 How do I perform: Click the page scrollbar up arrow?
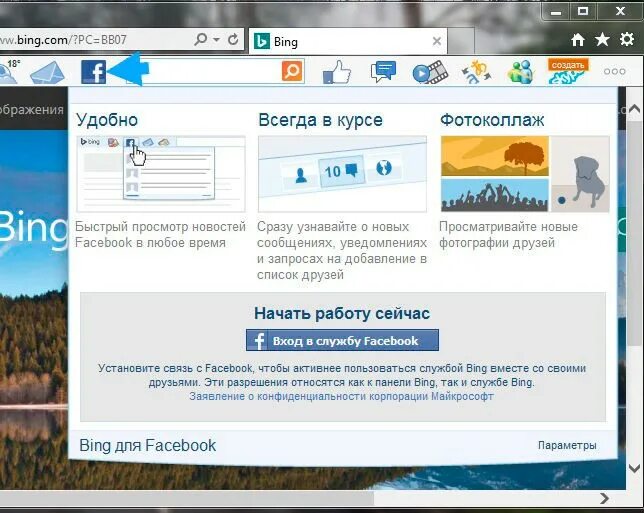(635, 108)
